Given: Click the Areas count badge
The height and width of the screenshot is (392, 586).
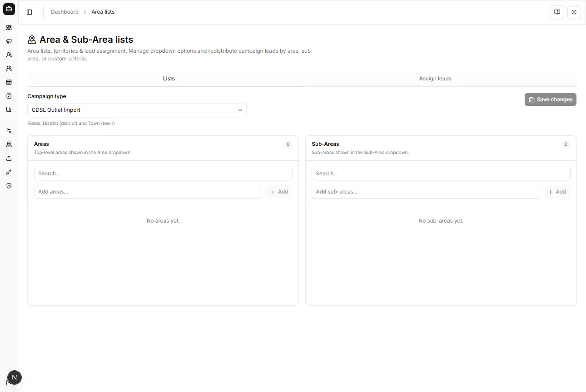Looking at the screenshot, I should [288, 144].
